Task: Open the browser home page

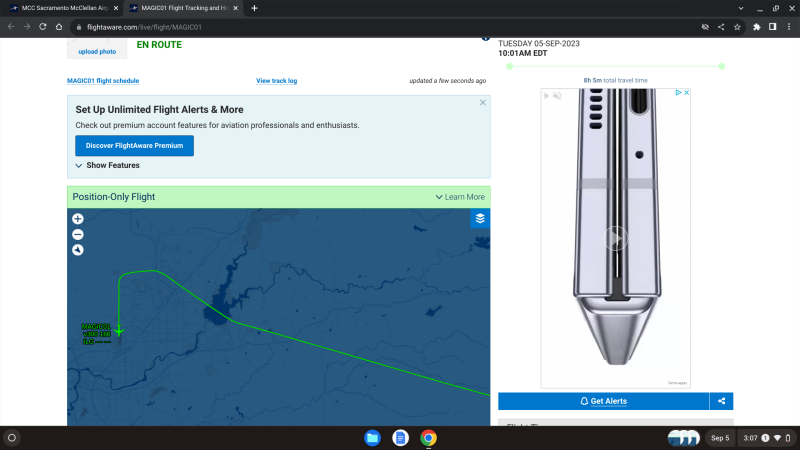Action: pos(59,27)
